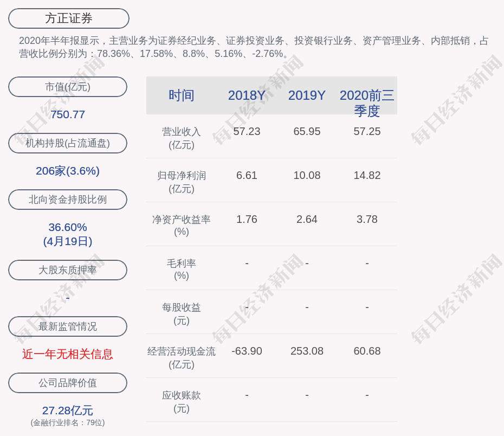Click red text 近一年无相关信息

(x=68, y=354)
